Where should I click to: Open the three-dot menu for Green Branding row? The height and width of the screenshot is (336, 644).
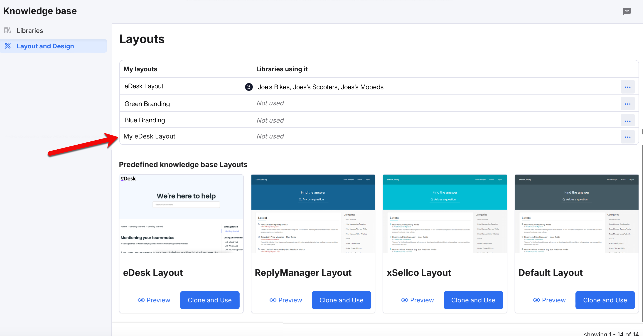tap(627, 104)
